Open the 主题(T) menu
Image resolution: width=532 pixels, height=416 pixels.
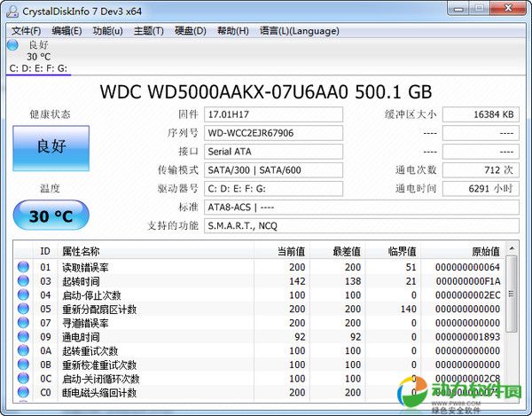(148, 31)
